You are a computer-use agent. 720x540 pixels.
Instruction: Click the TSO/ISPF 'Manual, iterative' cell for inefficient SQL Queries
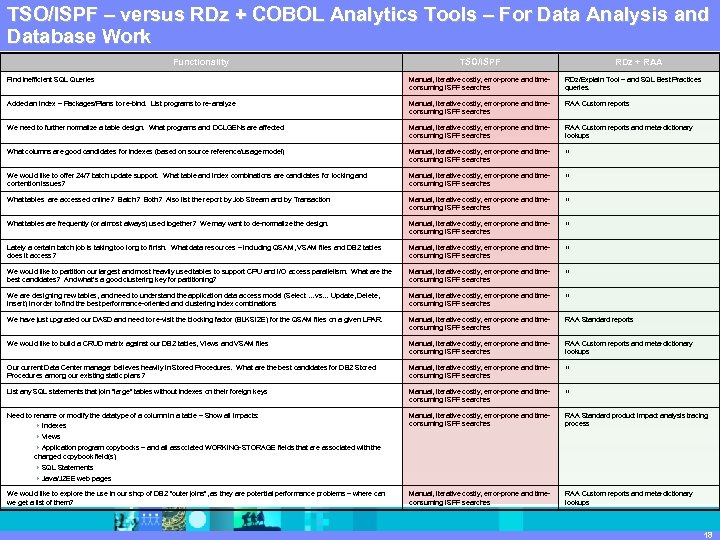(480, 84)
